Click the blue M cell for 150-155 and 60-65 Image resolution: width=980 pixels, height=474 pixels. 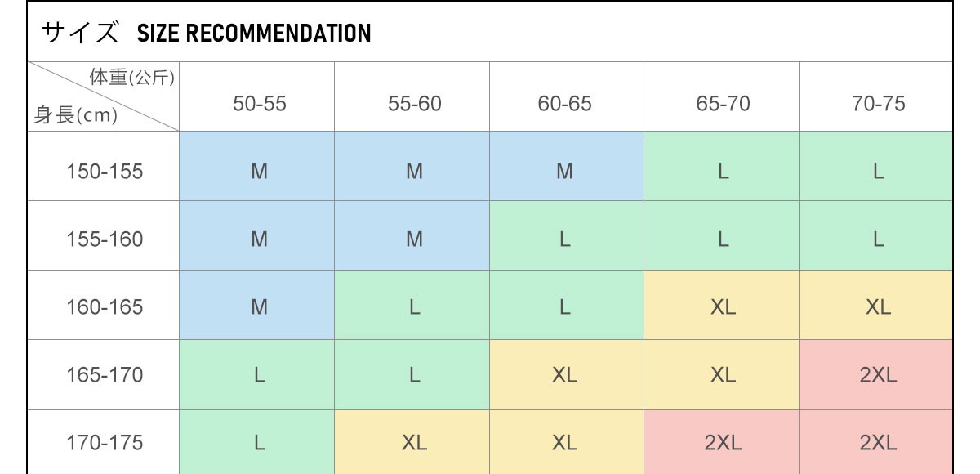[x=564, y=172]
